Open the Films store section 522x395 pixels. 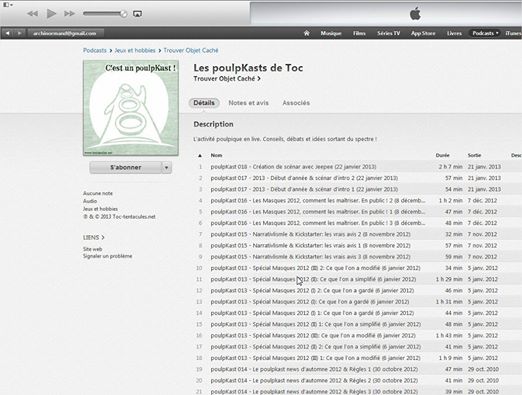(359, 33)
